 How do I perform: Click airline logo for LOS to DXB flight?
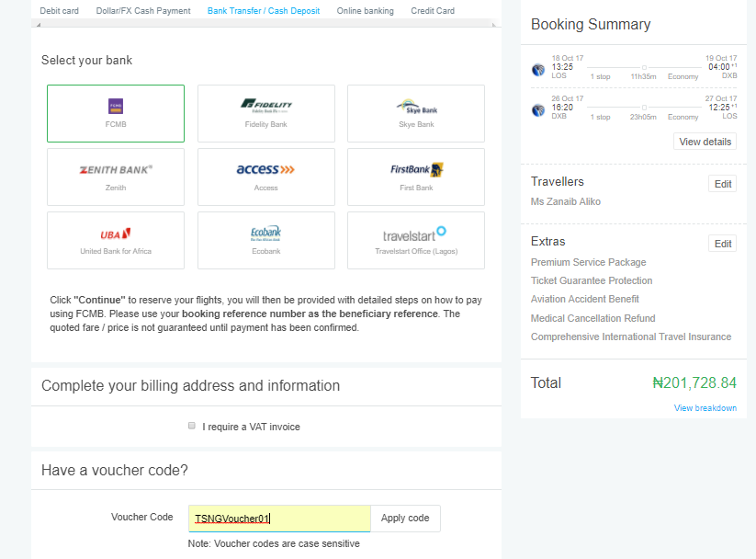coord(538,70)
